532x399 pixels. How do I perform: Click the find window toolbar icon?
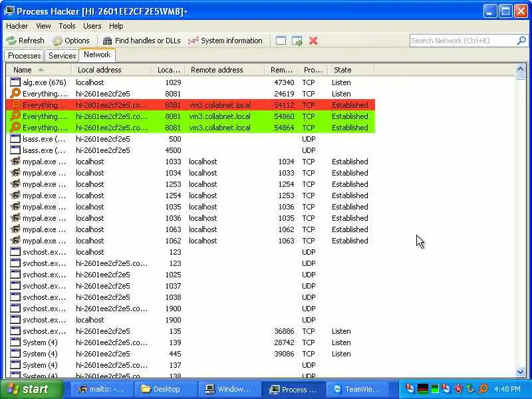(x=281, y=41)
